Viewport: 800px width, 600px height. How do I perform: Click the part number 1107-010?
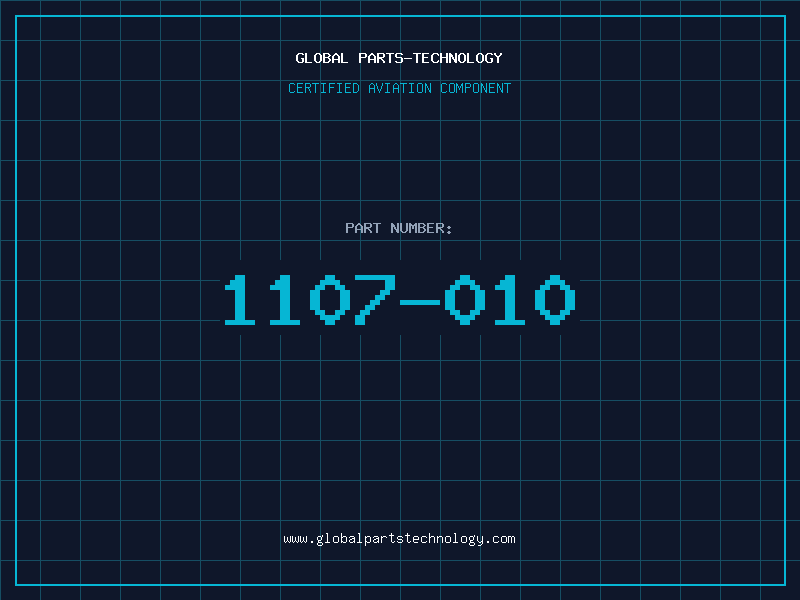[x=400, y=299]
